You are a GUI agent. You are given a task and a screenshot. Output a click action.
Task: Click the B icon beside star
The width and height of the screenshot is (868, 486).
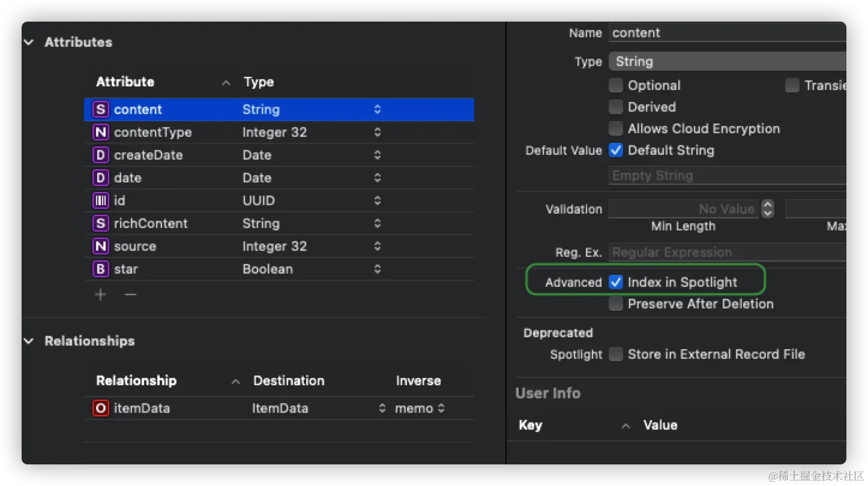point(101,269)
